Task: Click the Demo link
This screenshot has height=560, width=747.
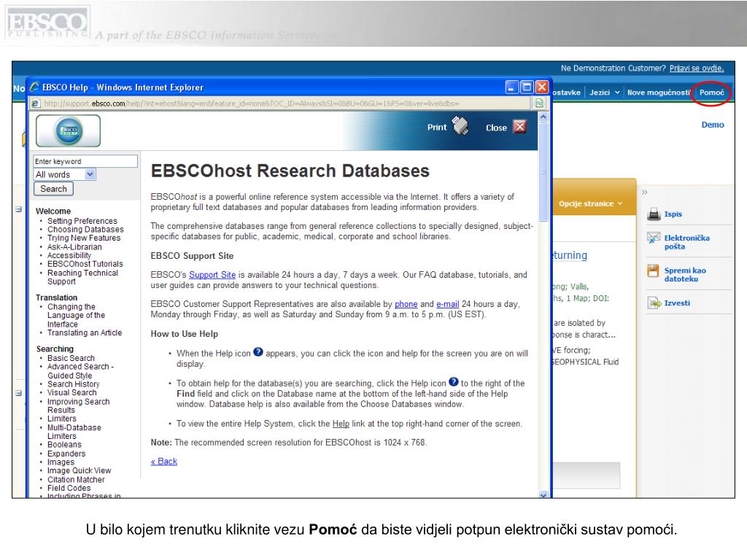Action: tap(712, 125)
